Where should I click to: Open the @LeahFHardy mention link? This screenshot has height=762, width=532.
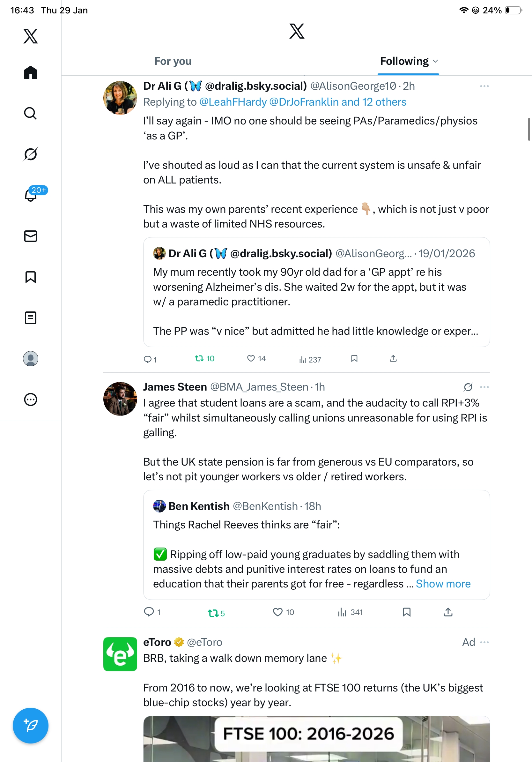point(233,102)
